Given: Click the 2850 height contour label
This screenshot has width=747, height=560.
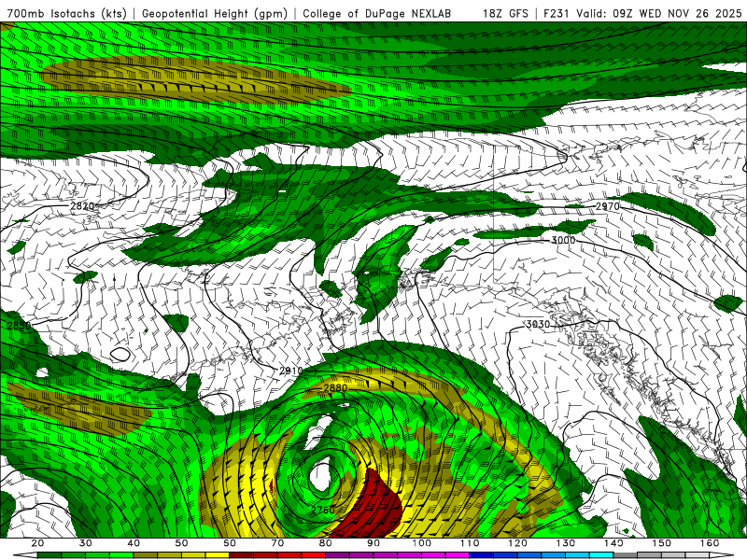Looking at the screenshot, I should pos(19,326).
